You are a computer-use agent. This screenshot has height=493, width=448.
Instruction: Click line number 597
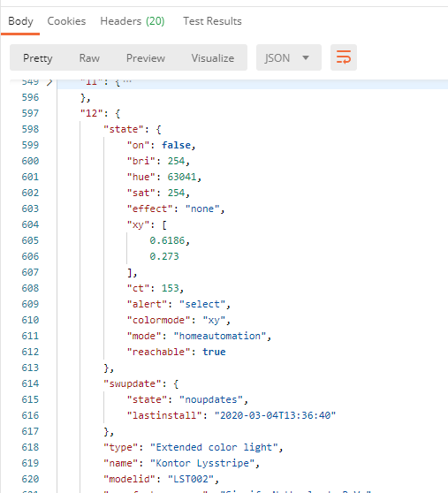tap(30, 113)
